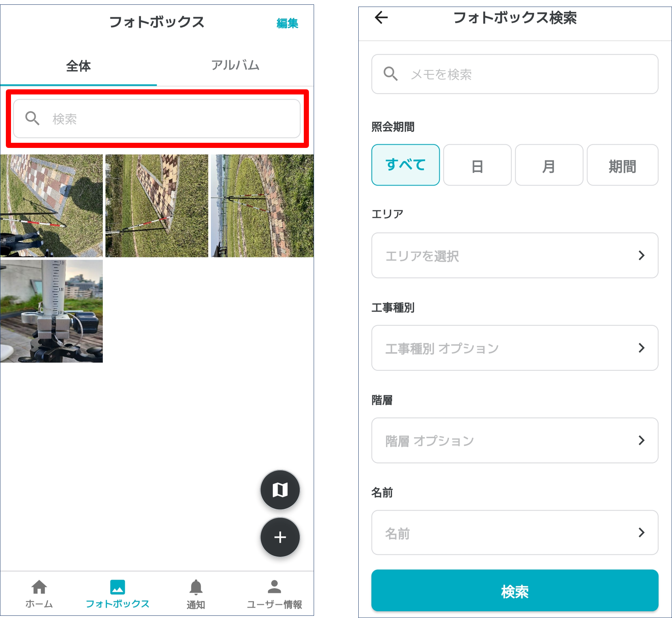Tap the back arrow in search screen

pyautogui.click(x=381, y=17)
